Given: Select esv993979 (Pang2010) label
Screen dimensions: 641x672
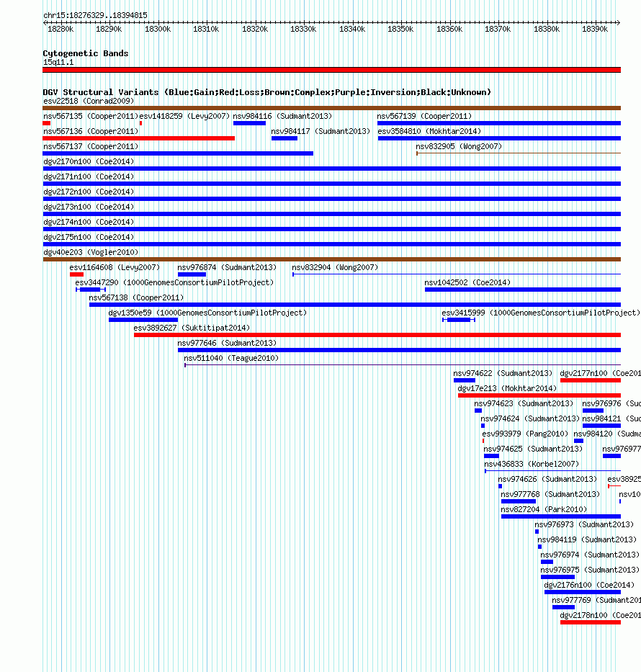Looking at the screenshot, I should coord(525,434).
